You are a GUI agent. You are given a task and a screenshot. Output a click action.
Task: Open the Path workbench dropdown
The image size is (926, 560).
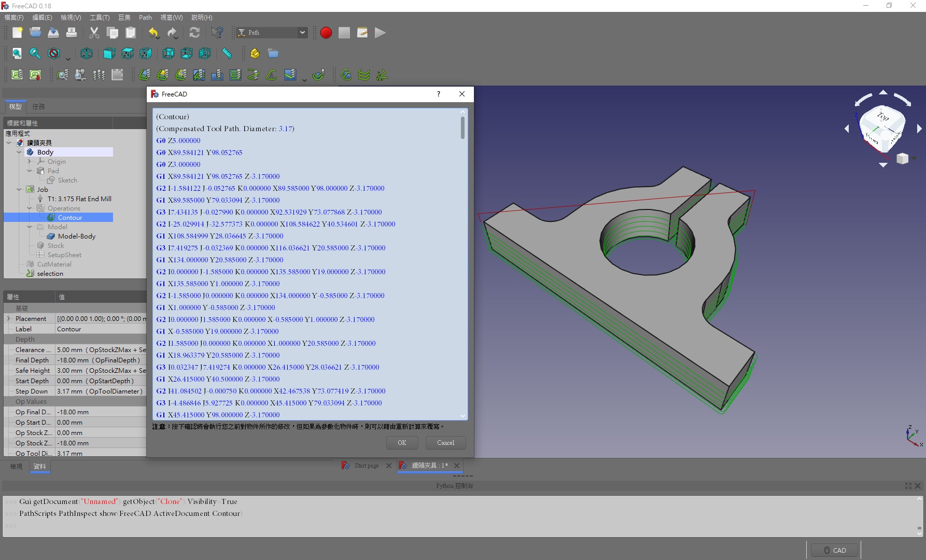[272, 33]
